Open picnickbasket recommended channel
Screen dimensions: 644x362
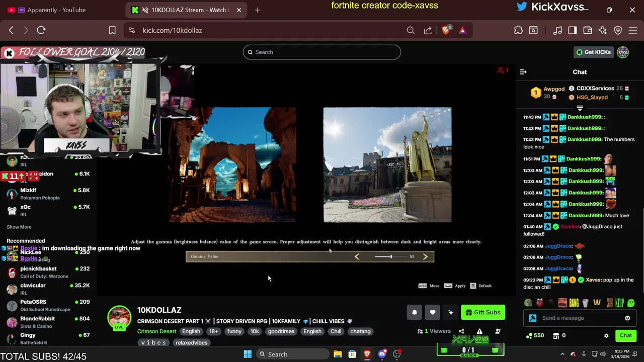point(48,272)
